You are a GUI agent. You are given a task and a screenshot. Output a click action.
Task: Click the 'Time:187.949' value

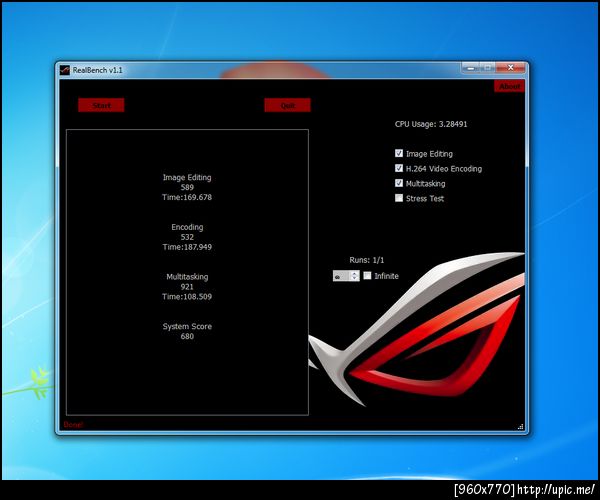(187, 247)
